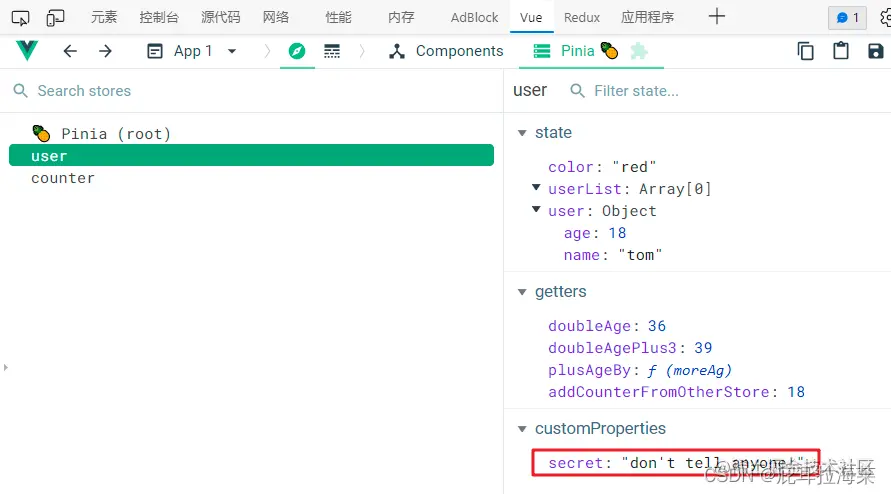Screen dimensions: 891x494
Task: Switch to the Components inspector
Action: click(446, 51)
